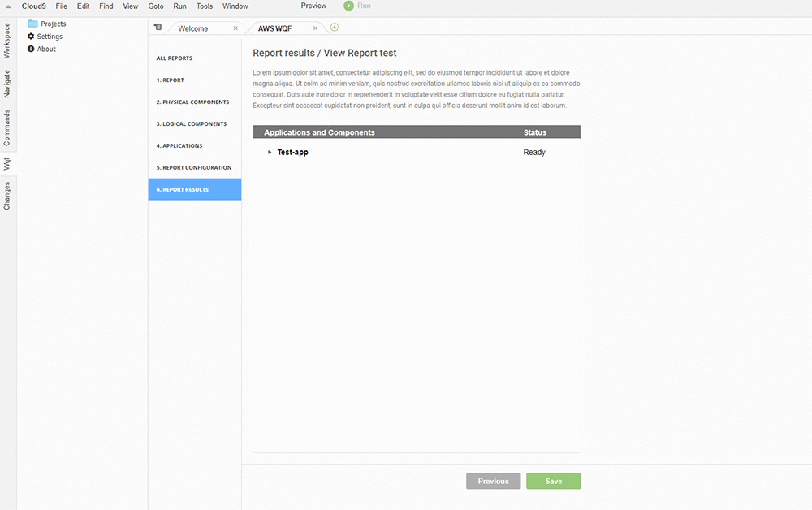The height and width of the screenshot is (510, 812).
Task: Go to step 2. Physical Components
Action: pos(195,102)
